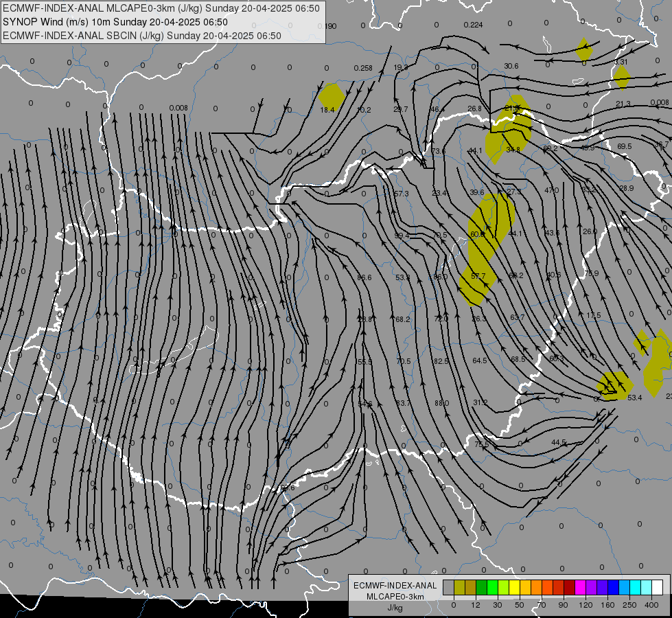
Task: Click the map value 53.8
Action: [402, 277]
